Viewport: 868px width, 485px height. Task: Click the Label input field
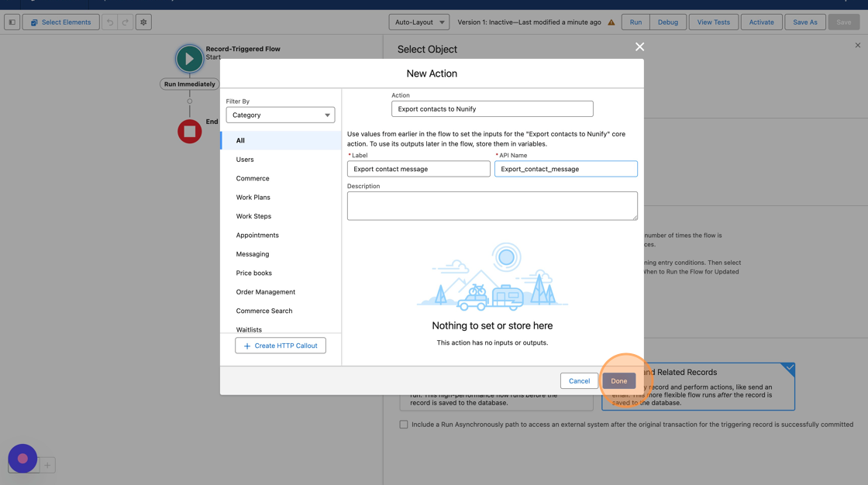coord(418,169)
